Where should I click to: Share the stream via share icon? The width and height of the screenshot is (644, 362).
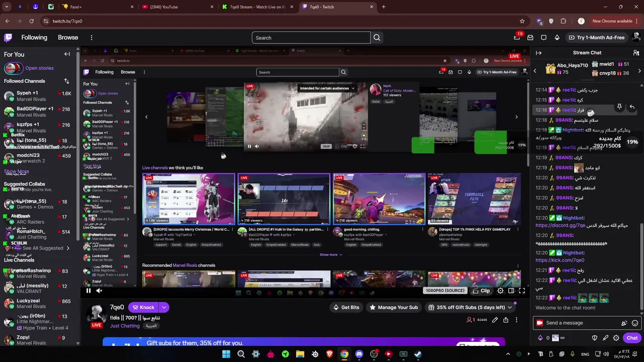506,320
